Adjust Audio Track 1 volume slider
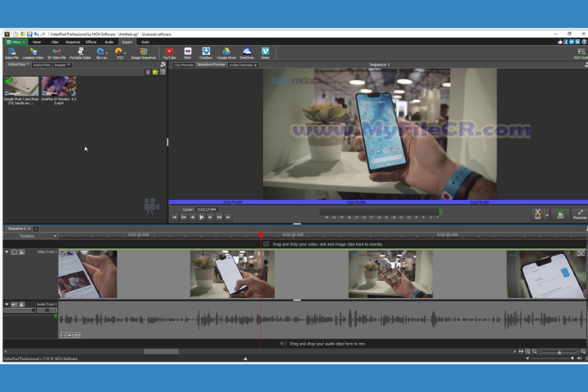Screen dimensions: 588x392 [x=19, y=310]
